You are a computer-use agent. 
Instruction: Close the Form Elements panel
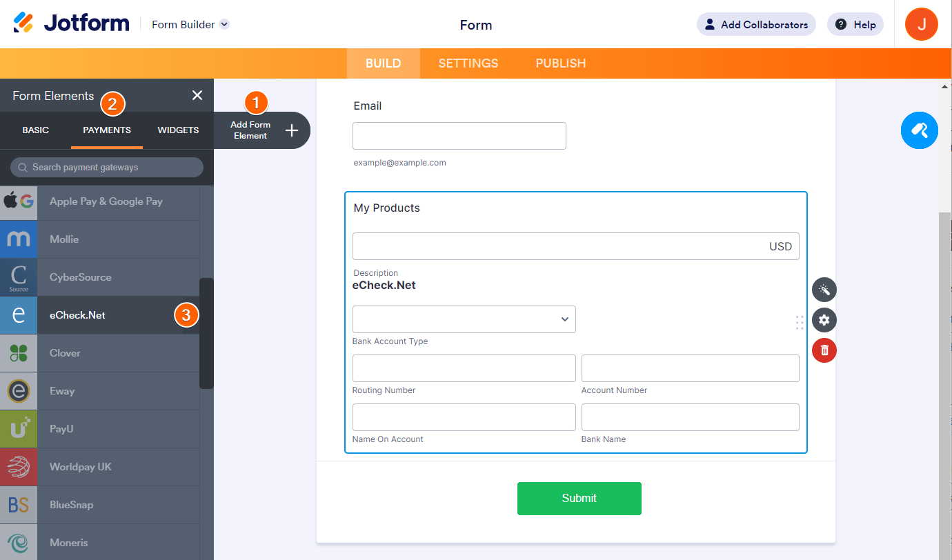(197, 95)
